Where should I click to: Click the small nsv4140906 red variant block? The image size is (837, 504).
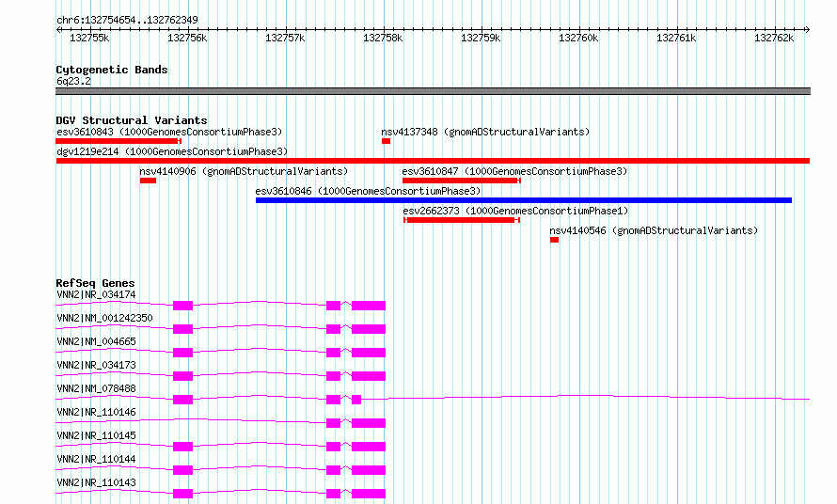pos(148,181)
